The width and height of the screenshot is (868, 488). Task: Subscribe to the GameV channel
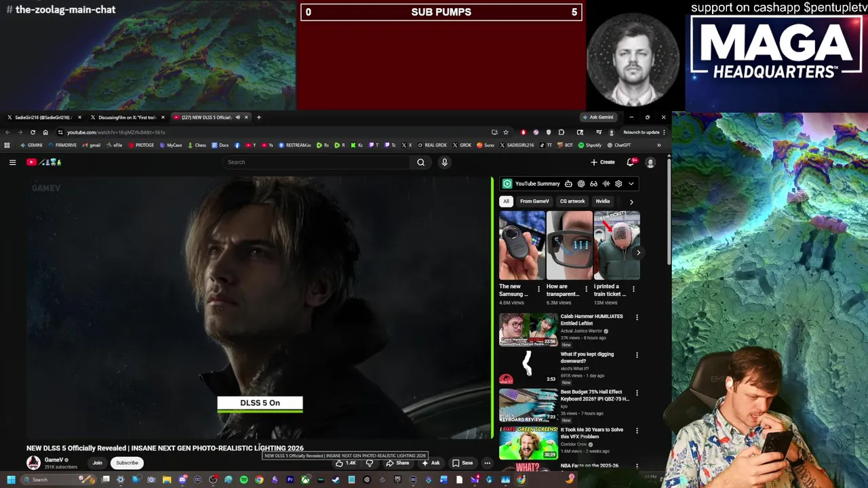127,463
